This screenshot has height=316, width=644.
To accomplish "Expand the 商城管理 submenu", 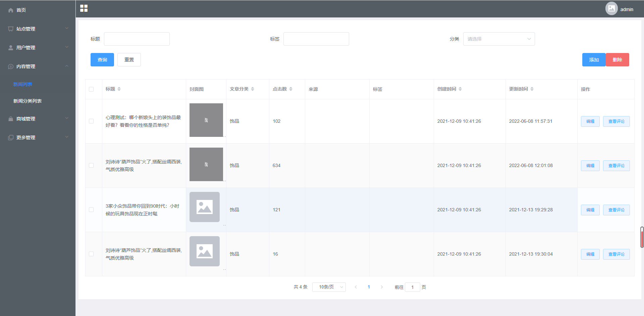I will tap(38, 119).
